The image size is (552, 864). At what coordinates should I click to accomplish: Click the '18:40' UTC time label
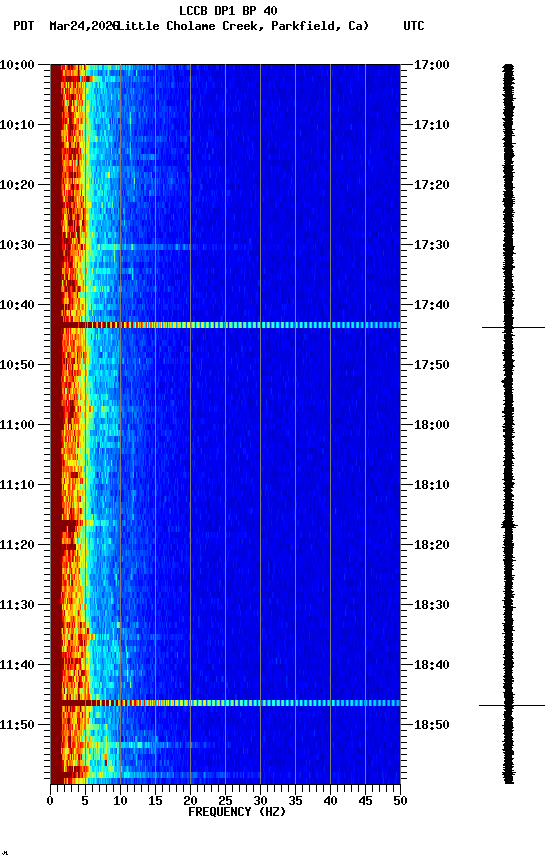pos(431,666)
